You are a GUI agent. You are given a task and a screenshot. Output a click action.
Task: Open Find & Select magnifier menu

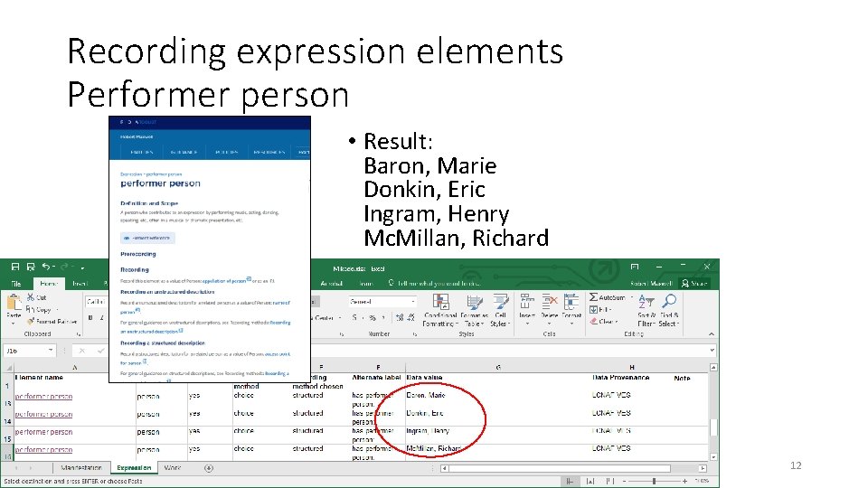[669, 310]
